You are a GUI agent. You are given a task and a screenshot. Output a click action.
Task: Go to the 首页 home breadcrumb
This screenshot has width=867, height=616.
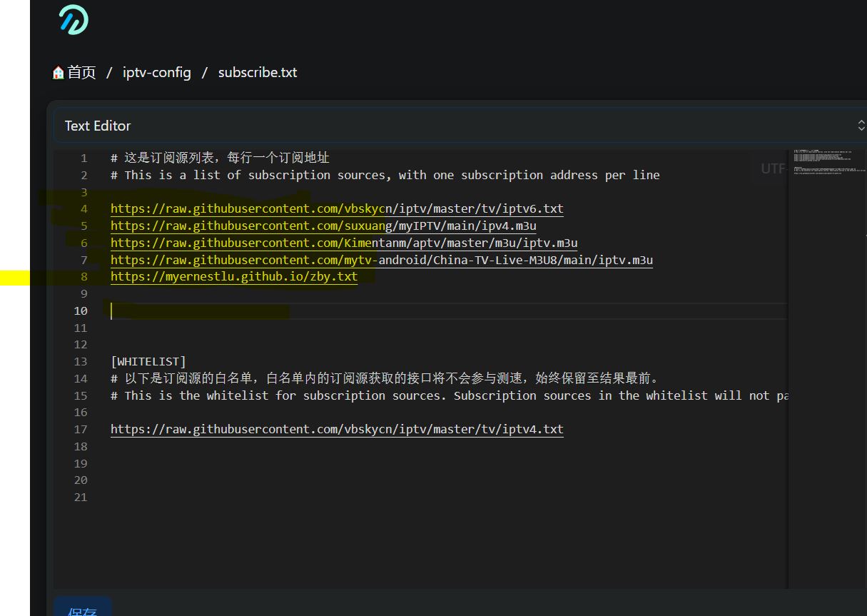pyautogui.click(x=74, y=72)
